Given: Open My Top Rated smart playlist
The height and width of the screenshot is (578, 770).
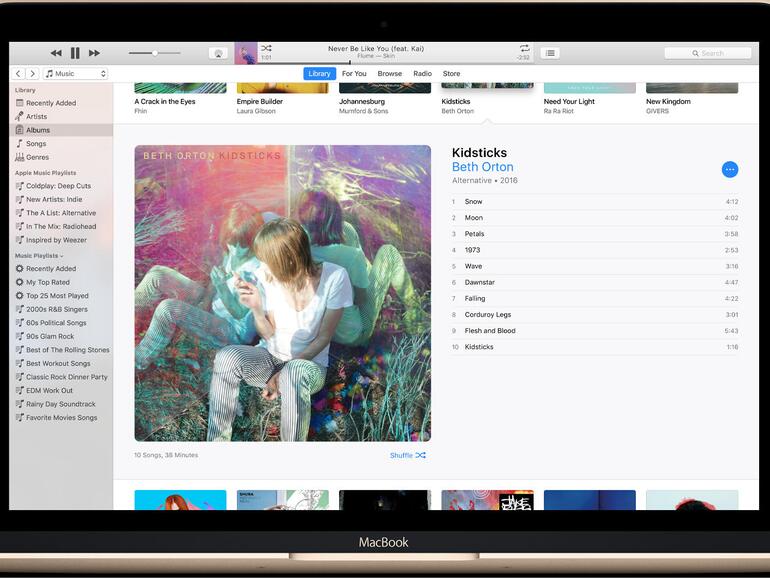Looking at the screenshot, I should pyautogui.click(x=61, y=282).
